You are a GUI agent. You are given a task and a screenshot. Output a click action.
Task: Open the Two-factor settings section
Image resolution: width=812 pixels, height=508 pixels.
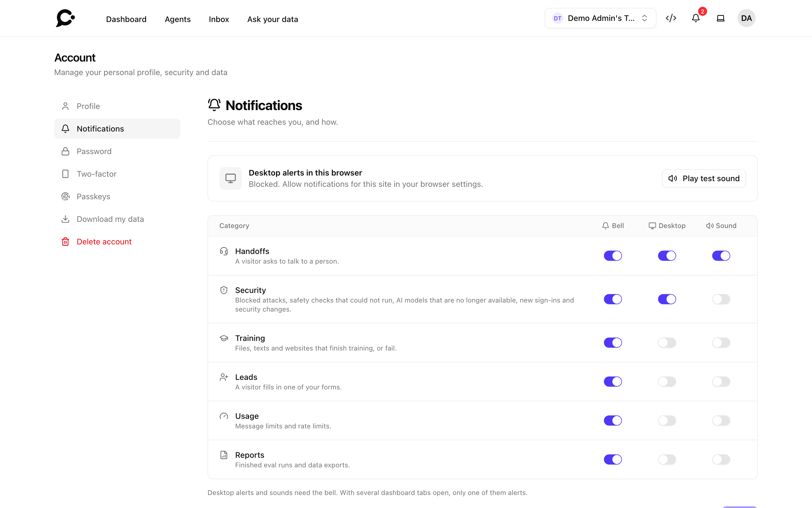117,174
